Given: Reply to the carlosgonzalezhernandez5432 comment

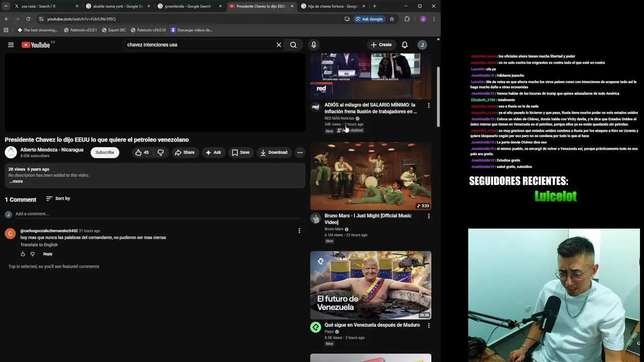Looking at the screenshot, I should pos(48,254).
